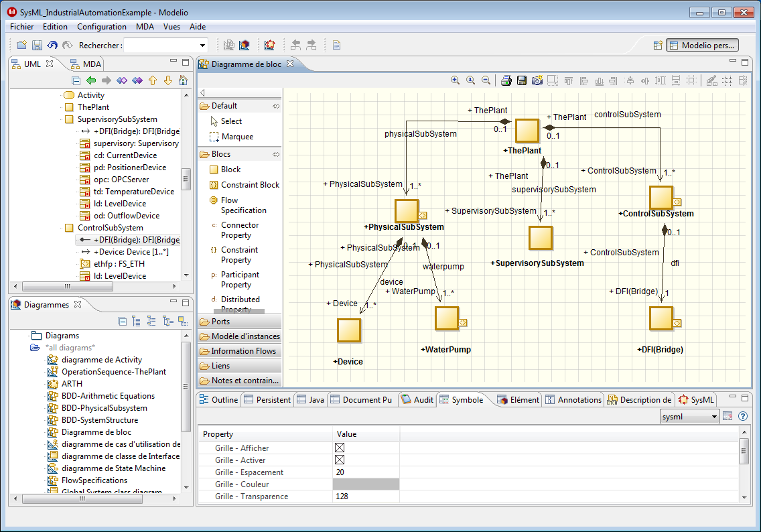Click the red-dotted diagram icon in main toolbar
The height and width of the screenshot is (532, 761).
pyautogui.click(x=270, y=45)
